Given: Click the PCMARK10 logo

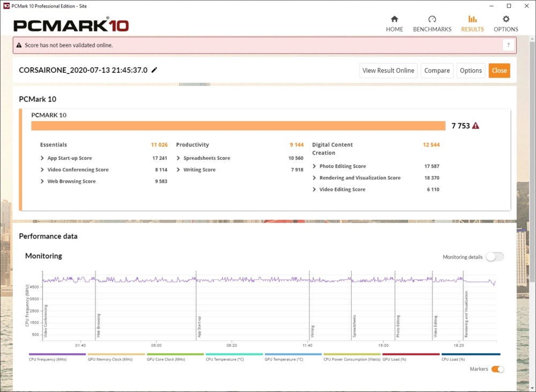Looking at the screenshot, I should pyautogui.click(x=71, y=25).
